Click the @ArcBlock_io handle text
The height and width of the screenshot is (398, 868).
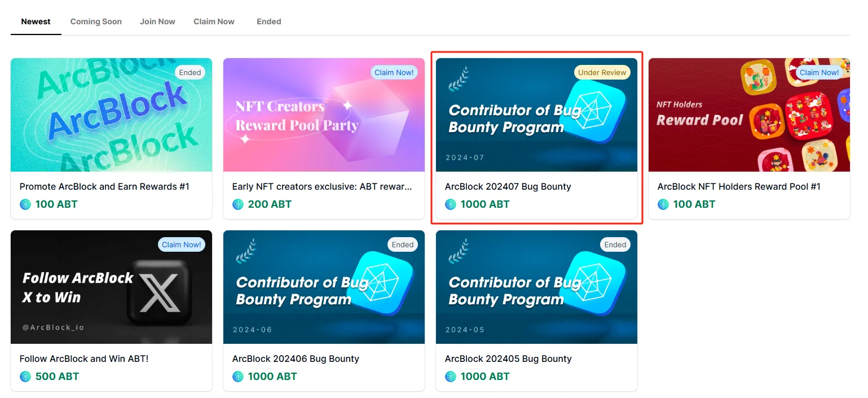tap(53, 327)
